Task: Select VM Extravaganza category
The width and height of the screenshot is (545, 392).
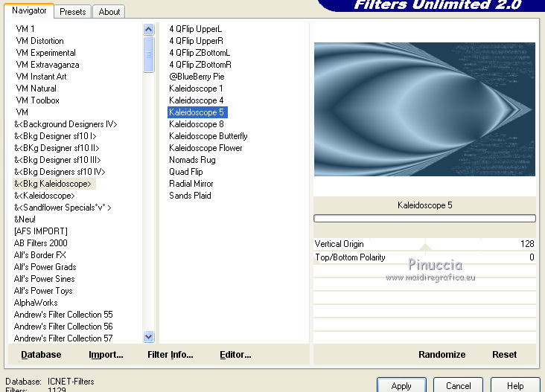Action: point(48,65)
